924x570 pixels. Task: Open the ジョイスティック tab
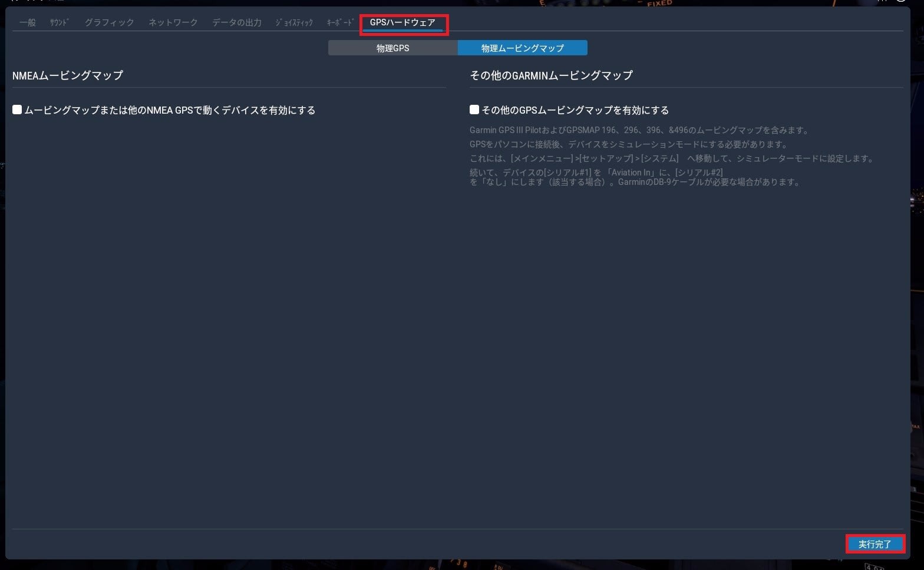[294, 22]
